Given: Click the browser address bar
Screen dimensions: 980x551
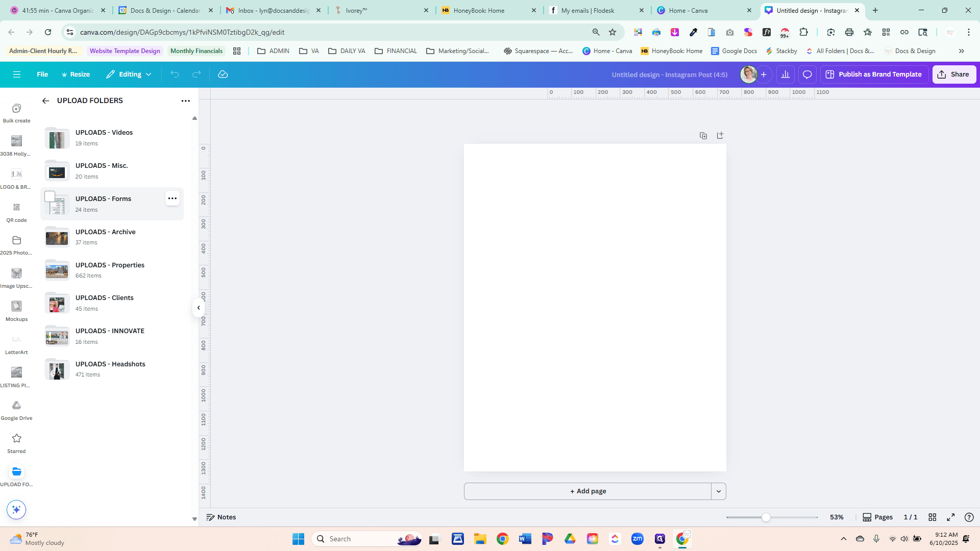Looking at the screenshot, I should [332, 32].
